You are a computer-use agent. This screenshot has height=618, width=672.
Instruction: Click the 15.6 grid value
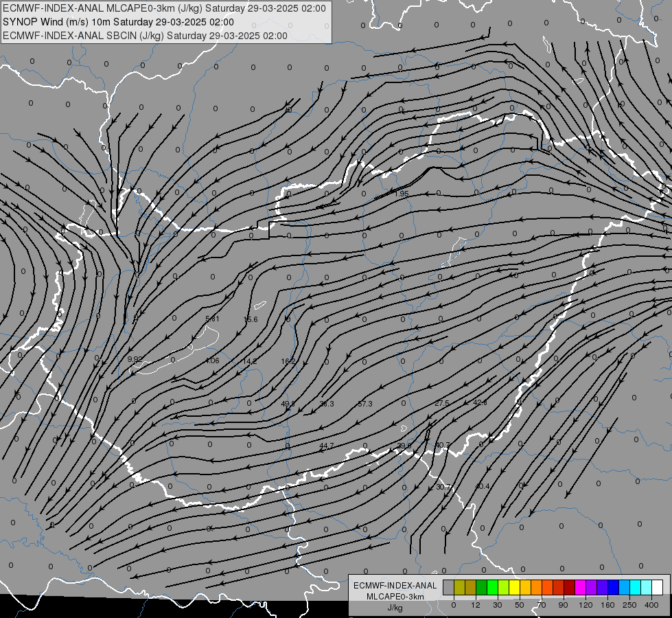click(x=251, y=319)
